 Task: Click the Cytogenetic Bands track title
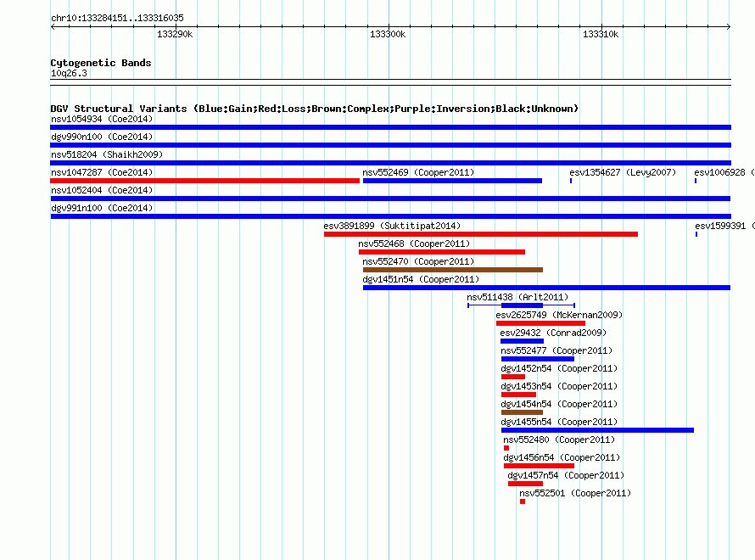(x=101, y=63)
